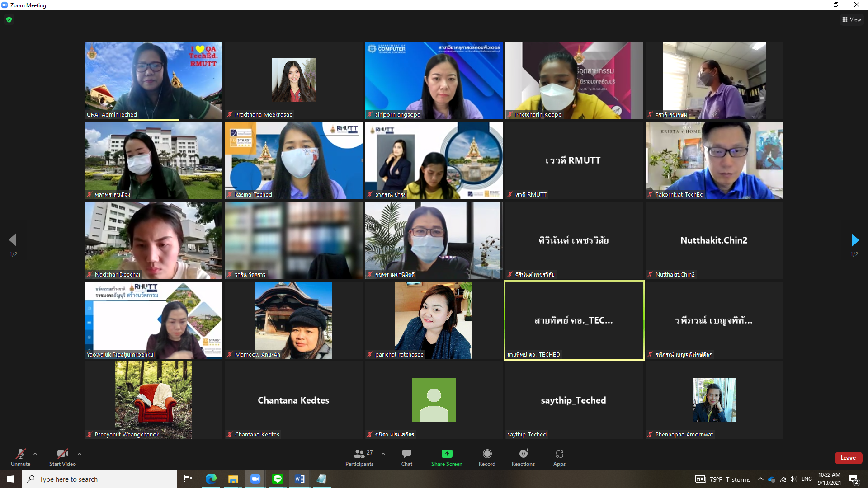Open Task View on taskbar

pyautogui.click(x=188, y=479)
